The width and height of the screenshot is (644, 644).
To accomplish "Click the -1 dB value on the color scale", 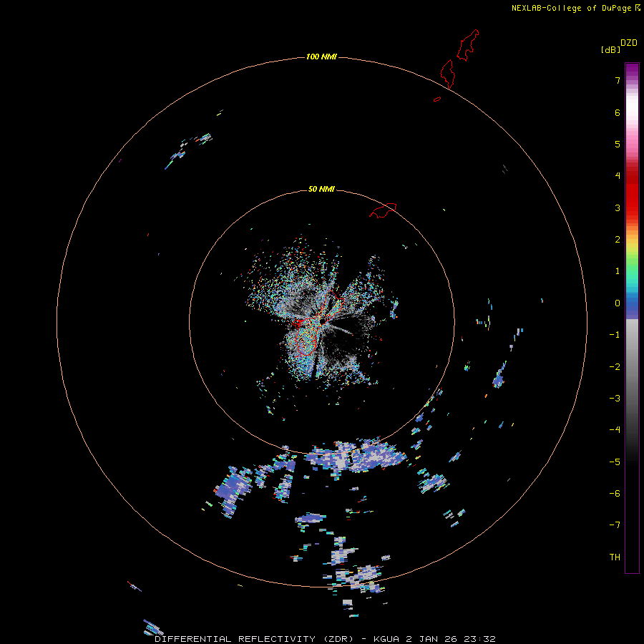I will [615, 335].
